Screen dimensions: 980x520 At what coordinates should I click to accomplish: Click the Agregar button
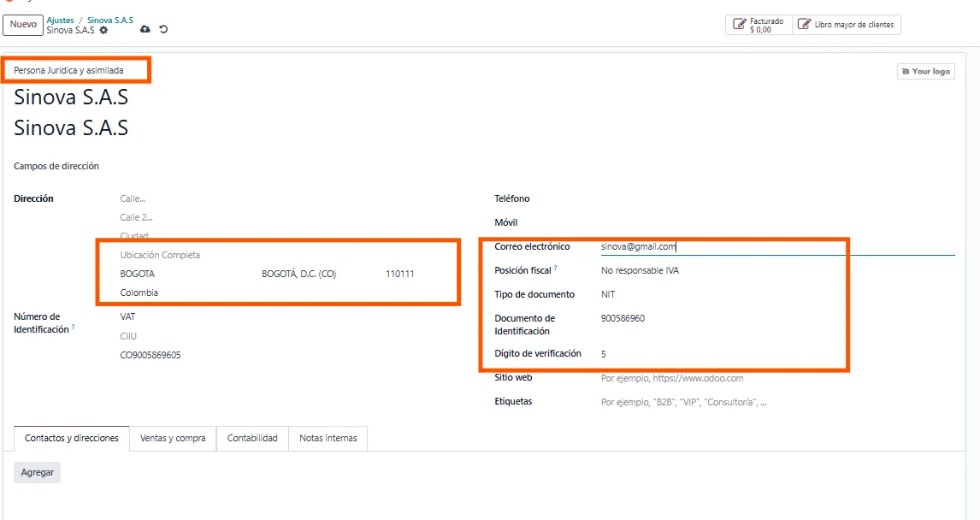point(38,472)
